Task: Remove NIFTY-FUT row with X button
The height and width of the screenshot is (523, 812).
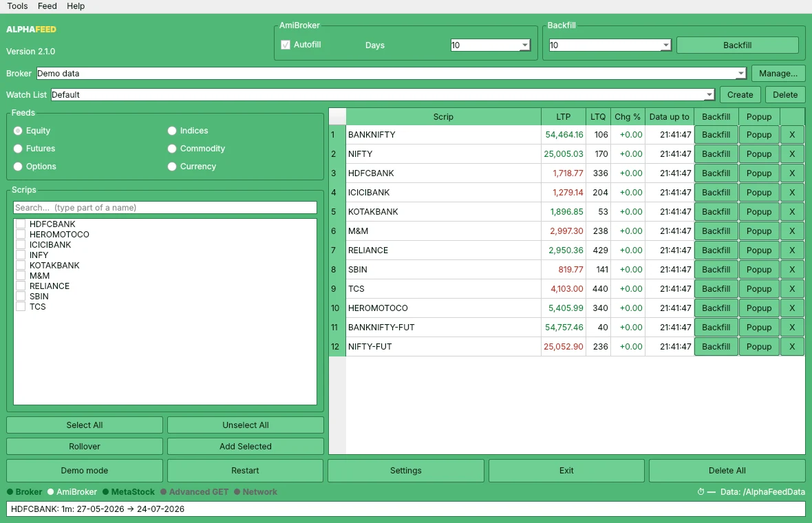Action: 792,346
